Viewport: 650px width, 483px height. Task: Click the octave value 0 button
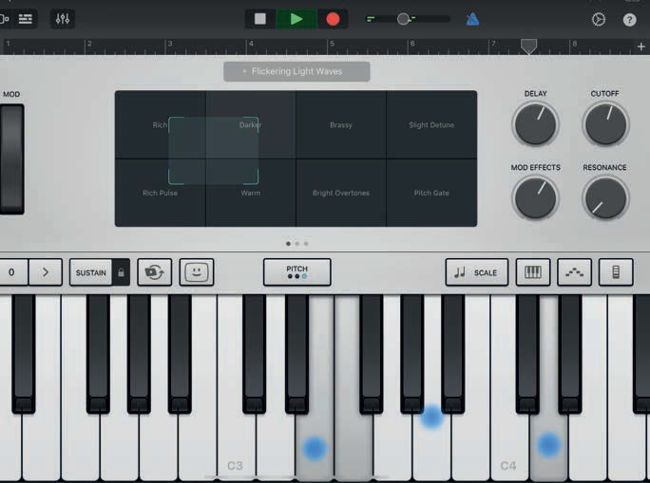tap(12, 272)
